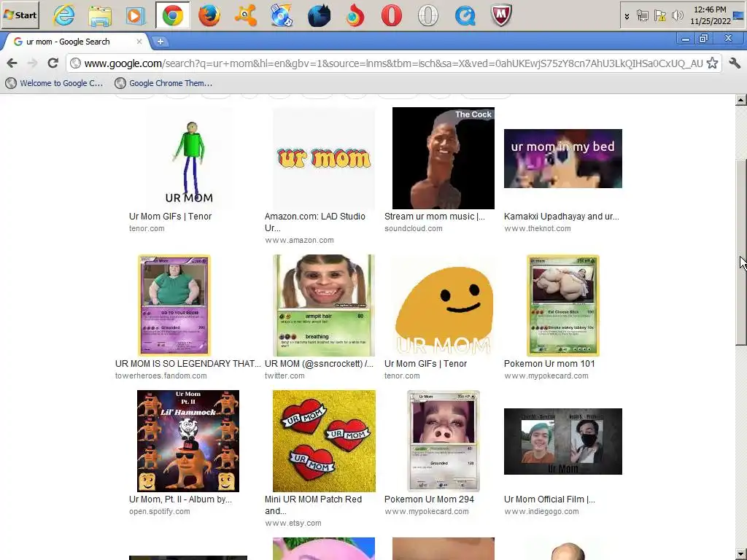Open 'Mini UR MOM Patch Red and...' link
The image size is (747, 560).
point(313,505)
